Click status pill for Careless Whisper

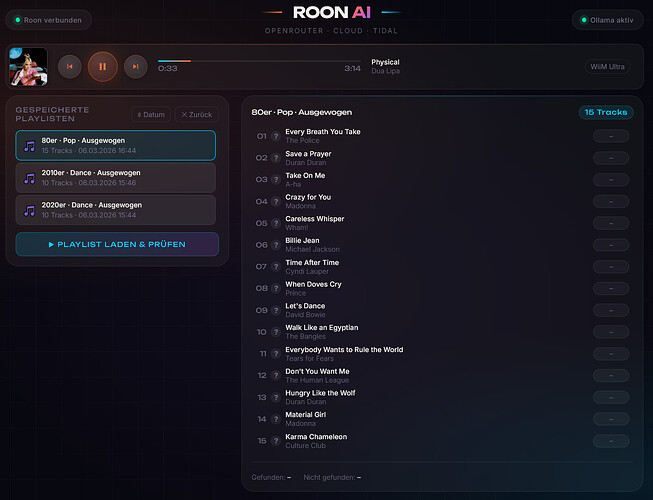point(611,223)
